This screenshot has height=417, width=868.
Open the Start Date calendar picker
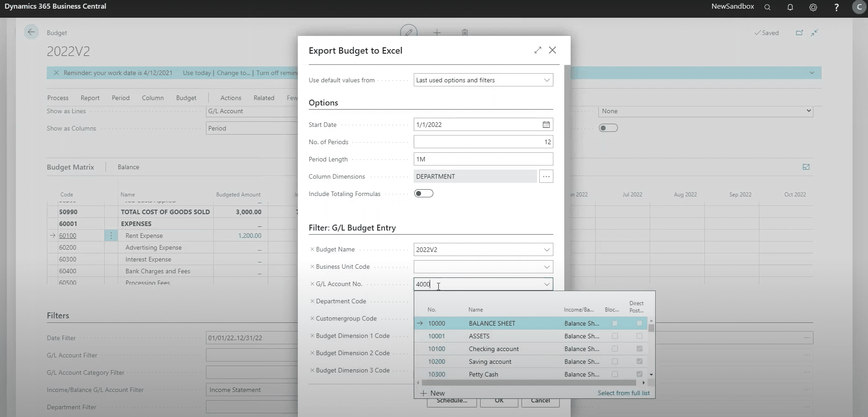tap(546, 125)
